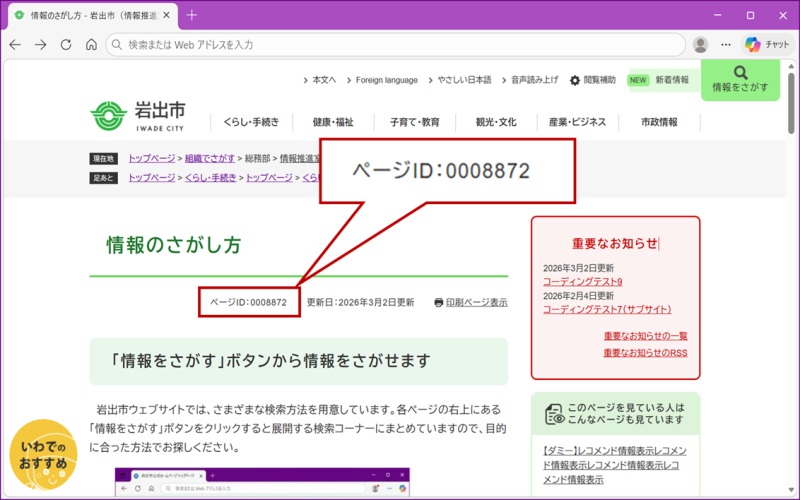
Task: Open the くらし・手続き menu
Action: [x=252, y=122]
